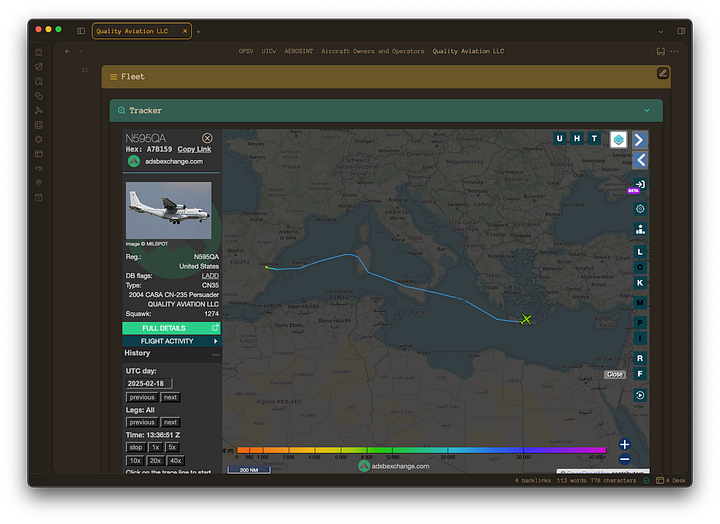The width and height of the screenshot is (720, 524).
Task: Close the N595QA aircraft info panel
Action: click(x=207, y=138)
